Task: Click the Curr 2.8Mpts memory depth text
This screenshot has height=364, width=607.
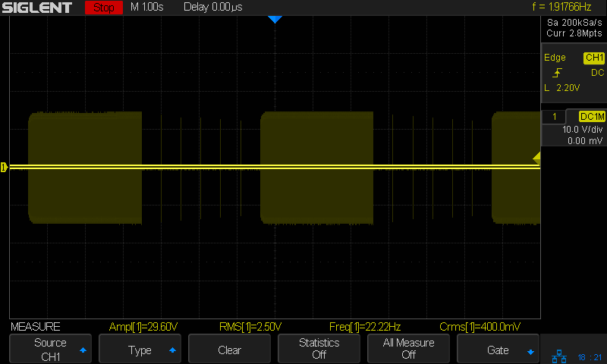Action: tap(574, 33)
